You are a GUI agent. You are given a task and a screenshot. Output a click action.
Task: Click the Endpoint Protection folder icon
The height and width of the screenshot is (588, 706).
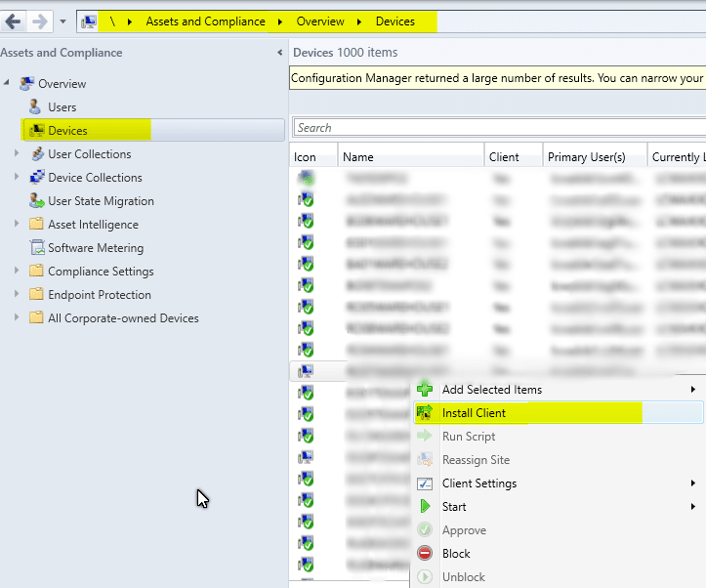coord(36,294)
